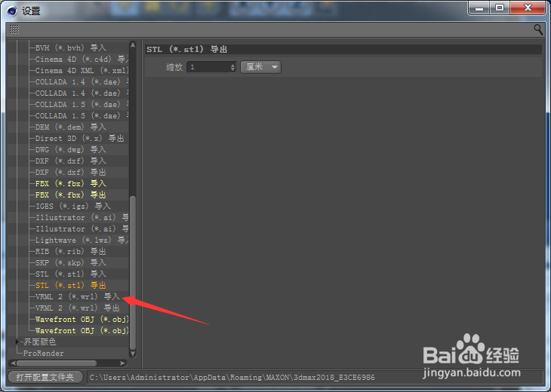This screenshot has height=392, width=551.
Task: Click horizontal scrollbar left arrow
Action: coord(13,363)
